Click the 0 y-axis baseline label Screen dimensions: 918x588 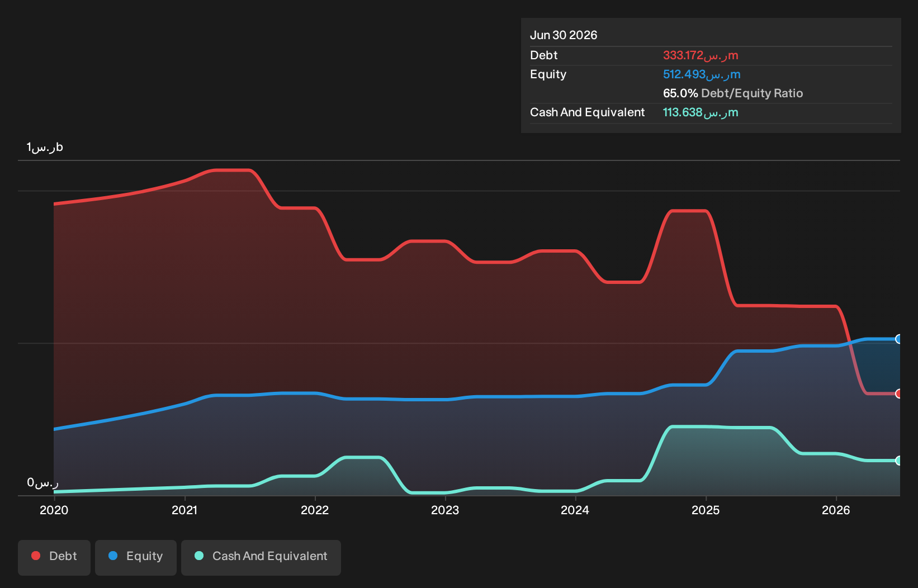(x=42, y=482)
